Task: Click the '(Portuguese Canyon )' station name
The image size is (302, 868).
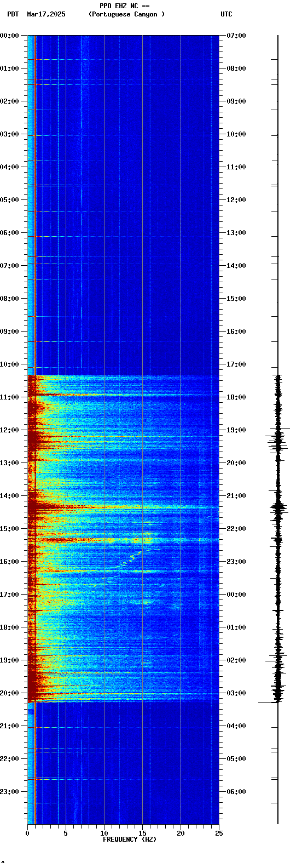Action: pyautogui.click(x=126, y=14)
